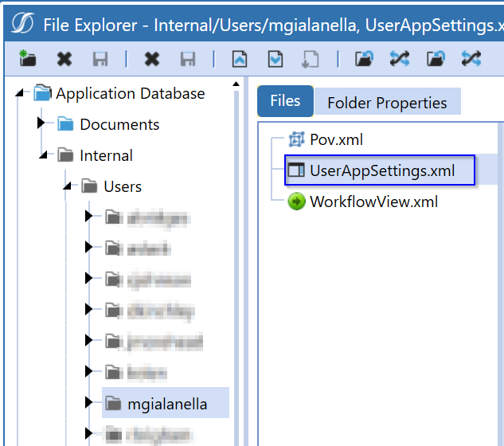Click the first black X delete icon
Viewport: 504px width, 446px height.
pyautogui.click(x=64, y=59)
